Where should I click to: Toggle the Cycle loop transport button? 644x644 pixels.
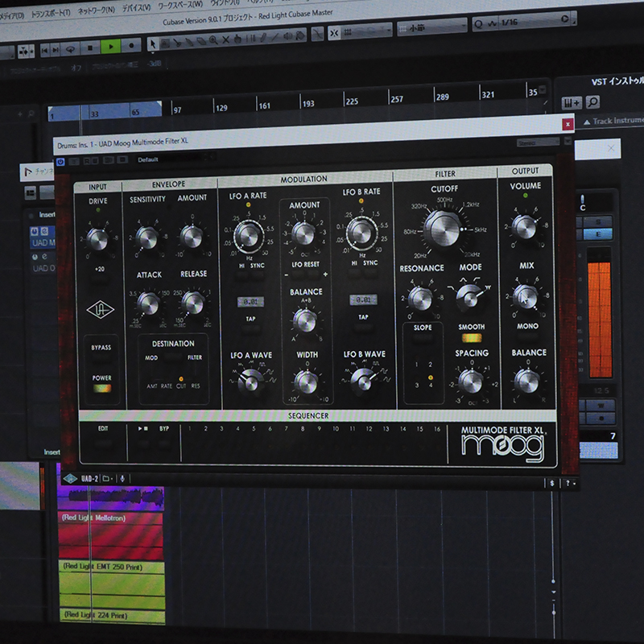71,49
